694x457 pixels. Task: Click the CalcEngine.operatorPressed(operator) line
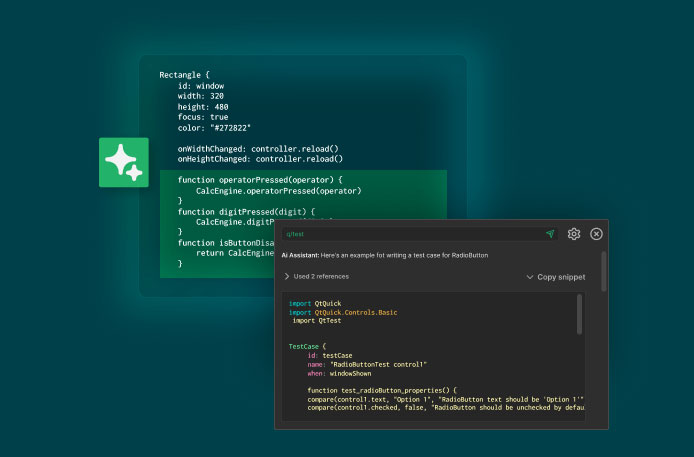tap(279, 191)
